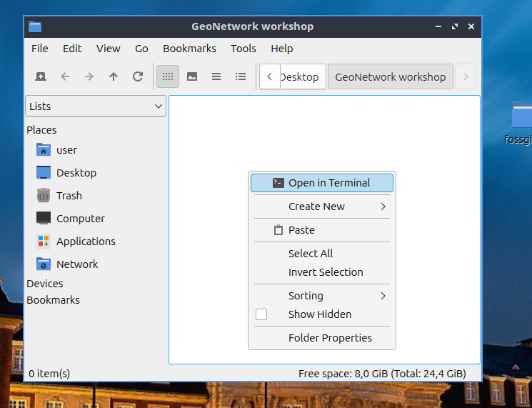Screen dimensions: 532x408
Task: Click the Bookmarks section in the sidebar
Action: (53, 300)
